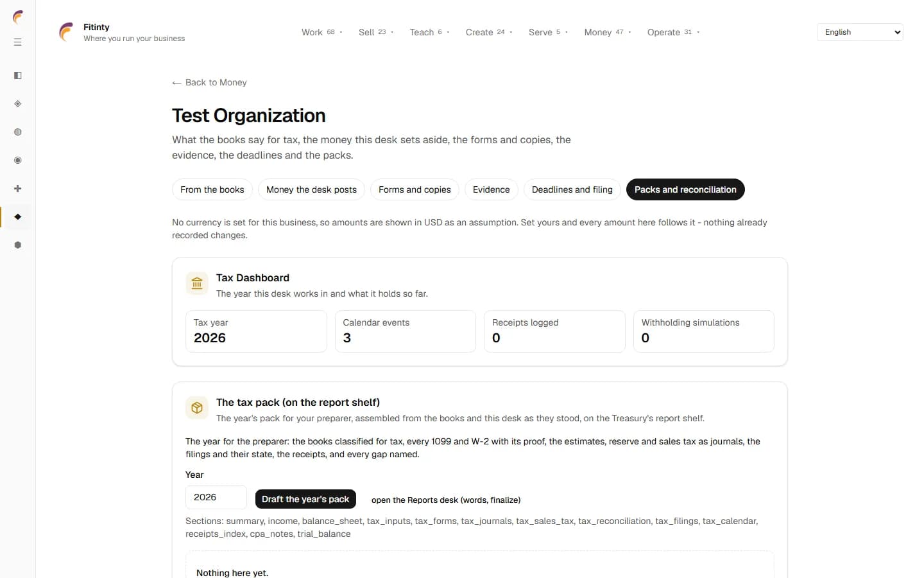Open the Serve menu dropdown
924x578 pixels.
click(548, 32)
